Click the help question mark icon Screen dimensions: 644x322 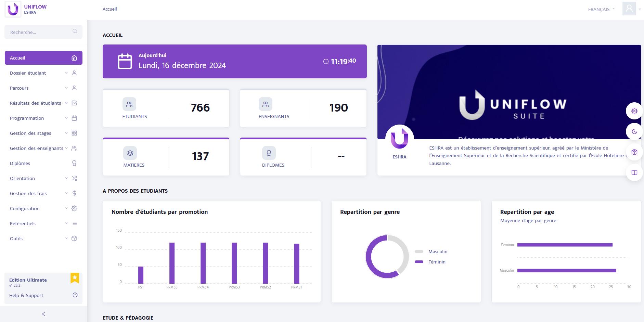(x=75, y=295)
